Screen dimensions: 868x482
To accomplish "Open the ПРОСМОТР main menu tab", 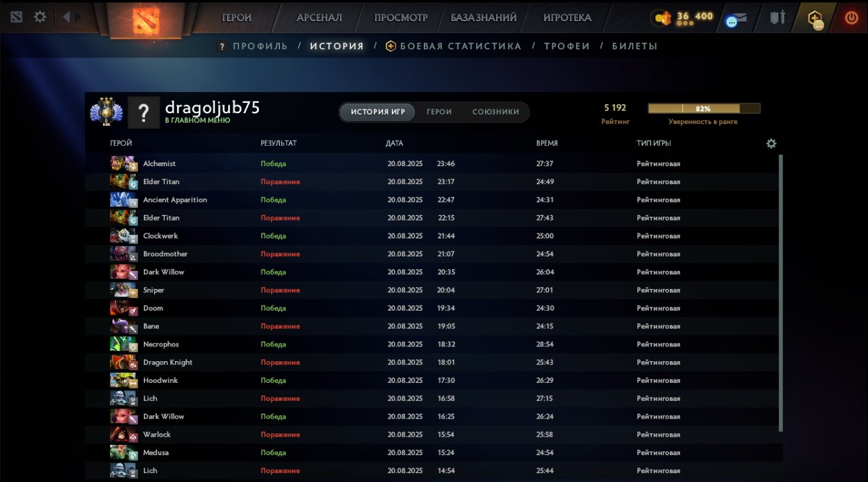I will point(401,17).
